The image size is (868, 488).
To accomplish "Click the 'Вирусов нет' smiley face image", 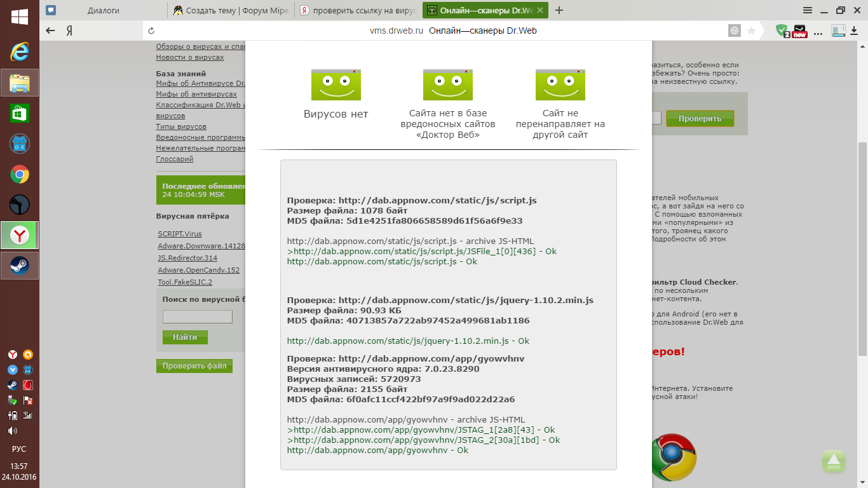I will pos(336,85).
